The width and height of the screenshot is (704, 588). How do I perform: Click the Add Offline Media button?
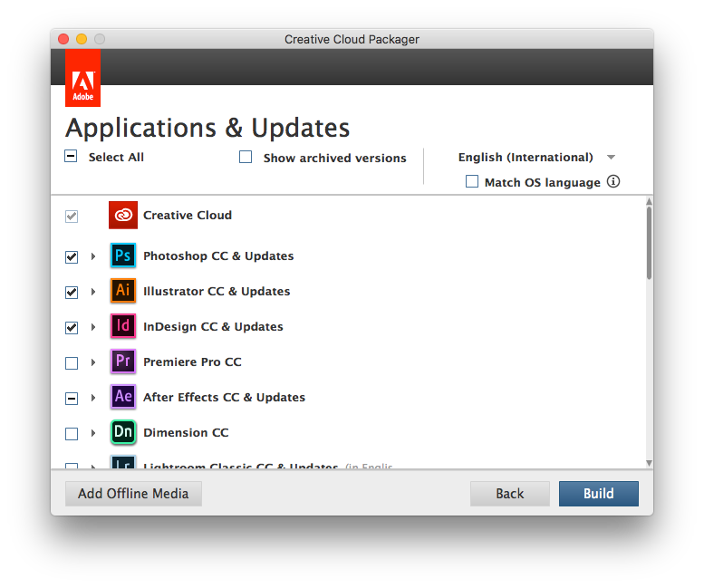click(x=133, y=494)
